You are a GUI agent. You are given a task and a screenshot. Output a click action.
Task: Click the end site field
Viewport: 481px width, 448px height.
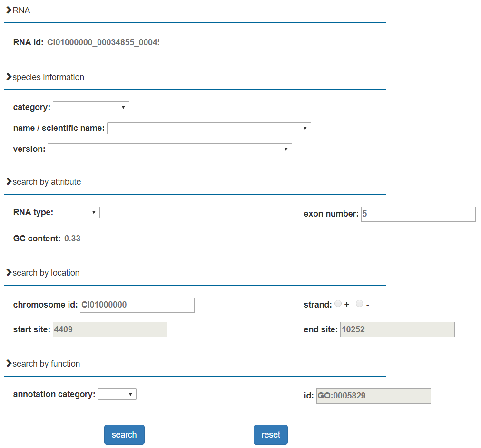(397, 329)
